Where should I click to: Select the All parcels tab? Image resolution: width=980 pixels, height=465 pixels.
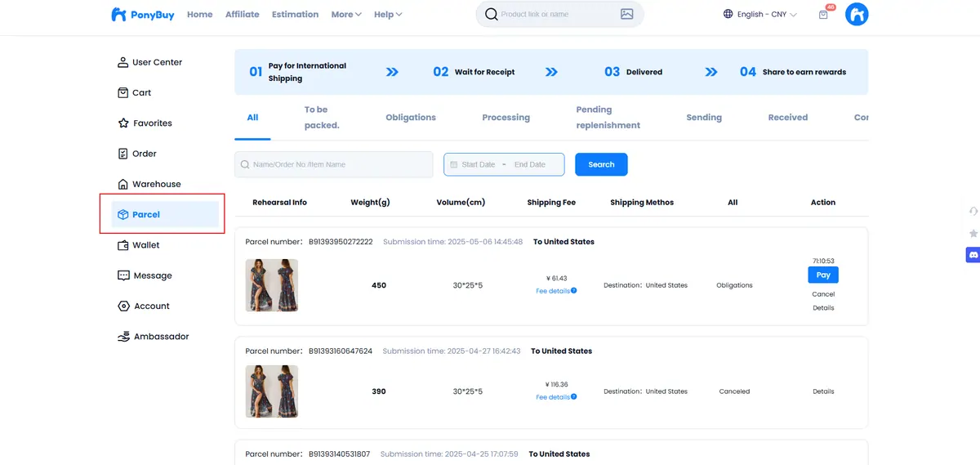tap(252, 118)
